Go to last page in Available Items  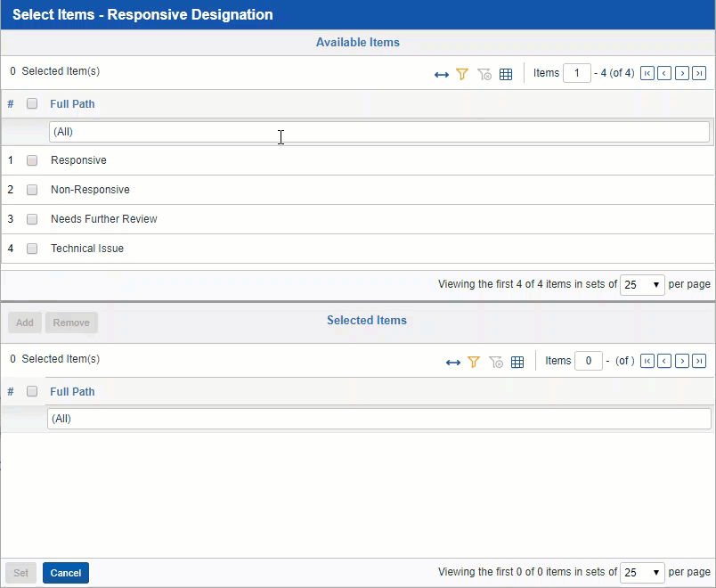699,74
